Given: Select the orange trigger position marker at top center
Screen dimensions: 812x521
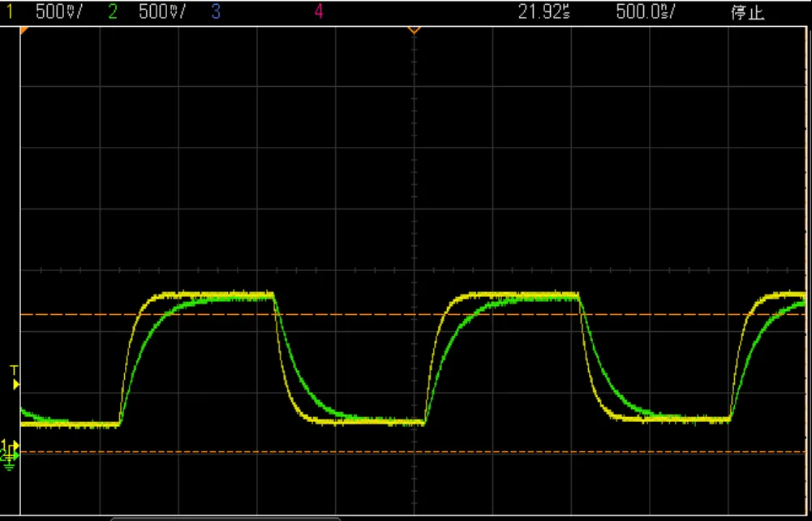Looking at the screenshot, I should [x=414, y=31].
